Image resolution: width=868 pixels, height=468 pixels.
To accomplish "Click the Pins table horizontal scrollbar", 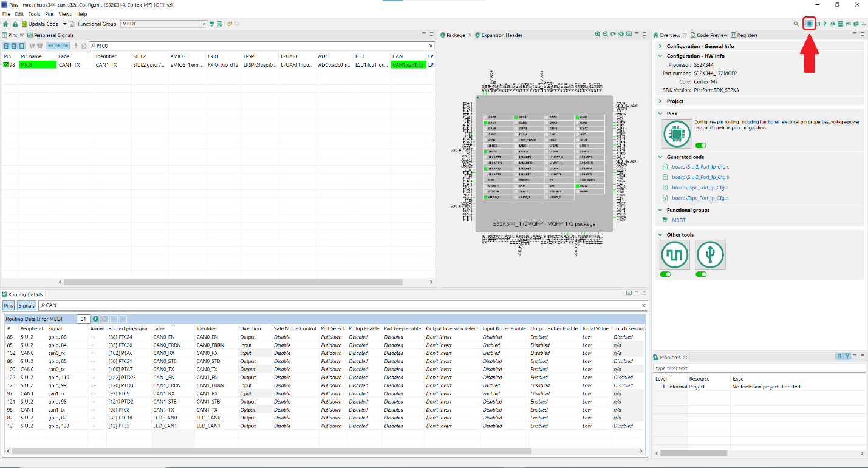I will pos(233,282).
